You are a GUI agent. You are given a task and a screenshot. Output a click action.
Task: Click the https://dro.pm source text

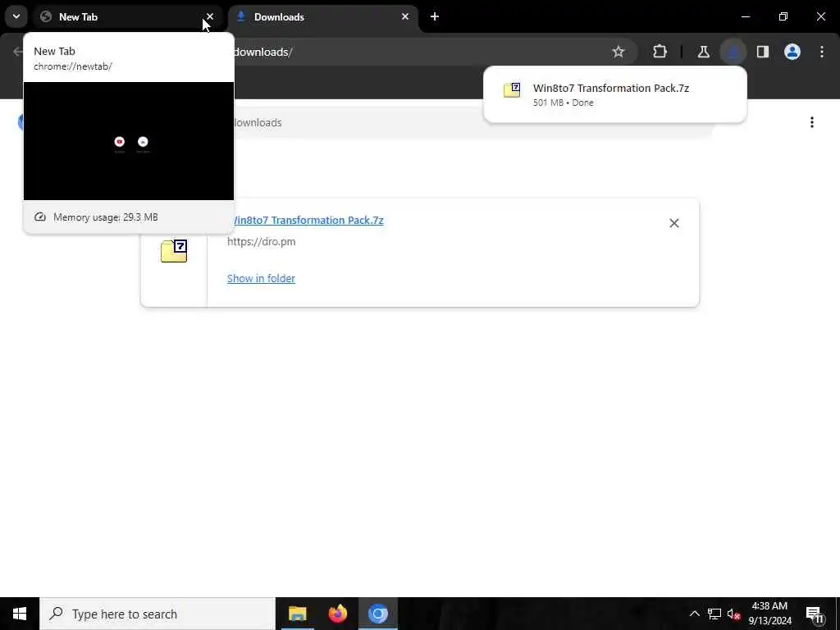tap(262, 242)
